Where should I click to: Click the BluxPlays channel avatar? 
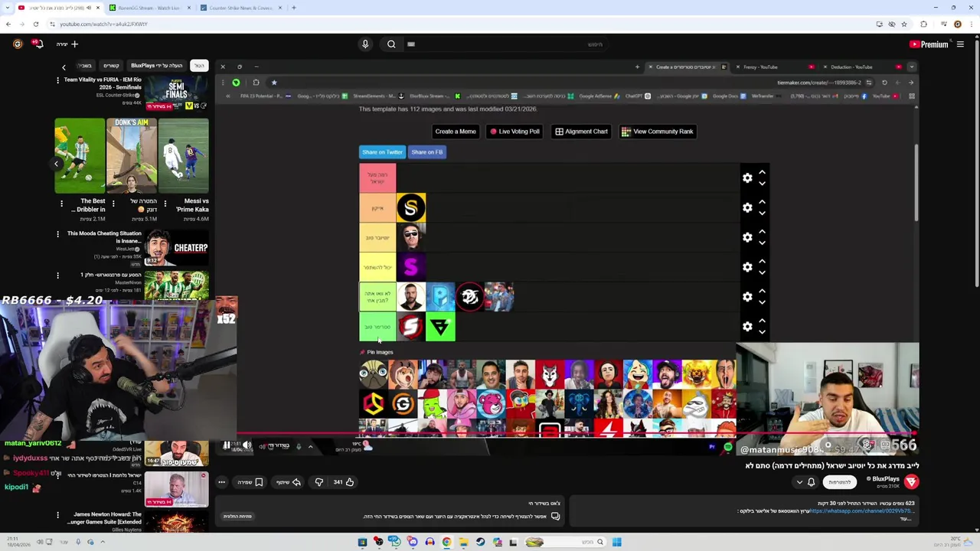click(911, 481)
